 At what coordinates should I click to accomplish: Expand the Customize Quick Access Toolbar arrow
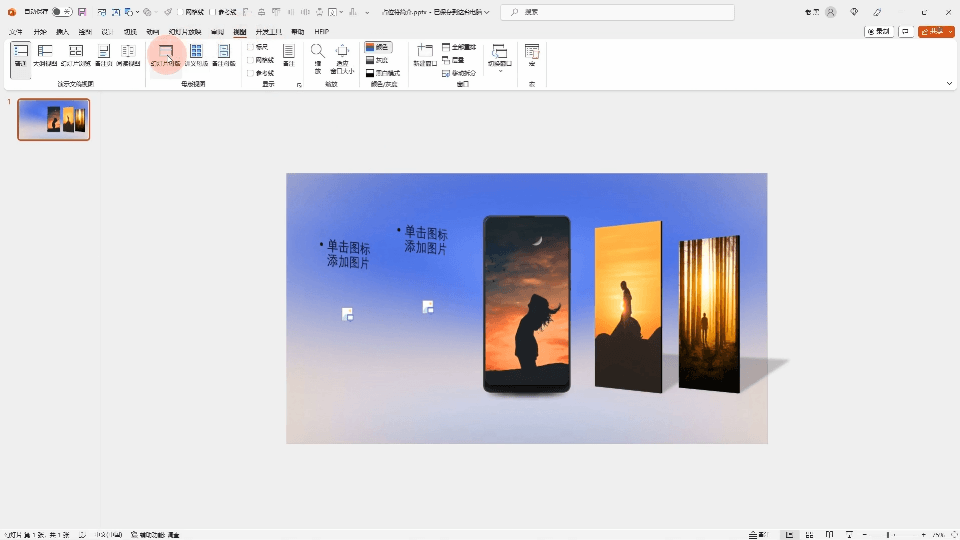tap(367, 12)
